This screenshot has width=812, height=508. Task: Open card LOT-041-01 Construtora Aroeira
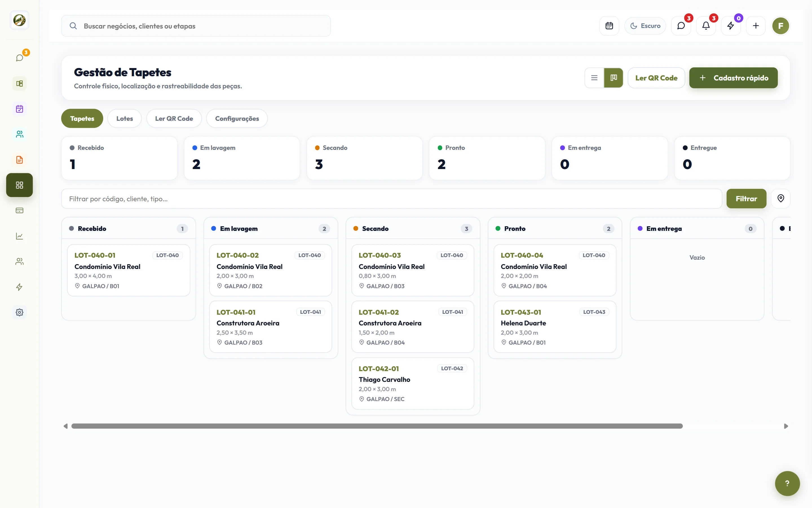(x=270, y=327)
